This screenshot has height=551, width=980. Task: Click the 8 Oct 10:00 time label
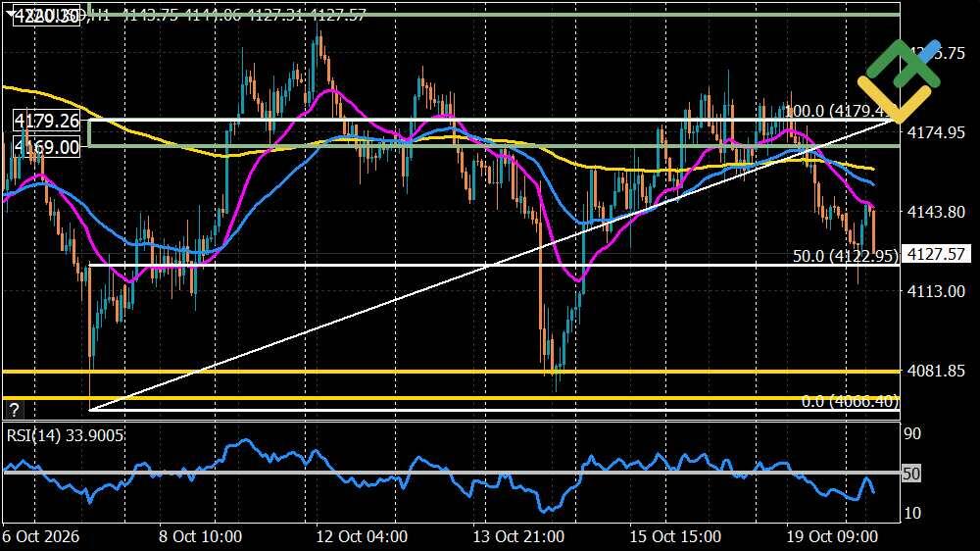(200, 536)
